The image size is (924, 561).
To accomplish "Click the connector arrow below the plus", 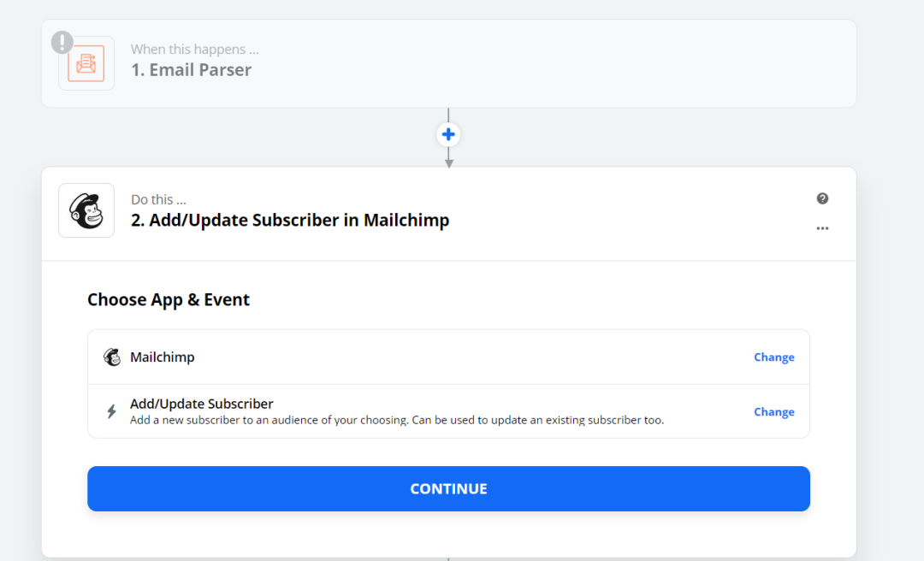I will coord(449,158).
